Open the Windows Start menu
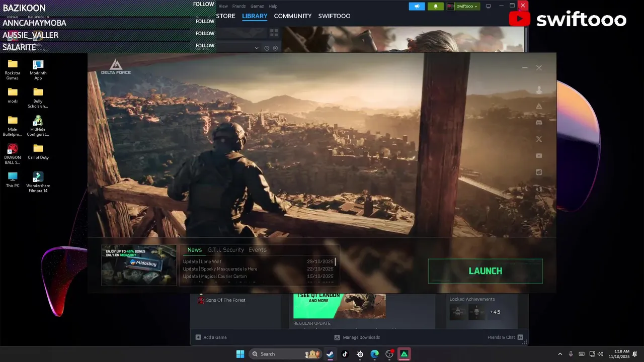The width and height of the screenshot is (644, 362). coord(240,354)
